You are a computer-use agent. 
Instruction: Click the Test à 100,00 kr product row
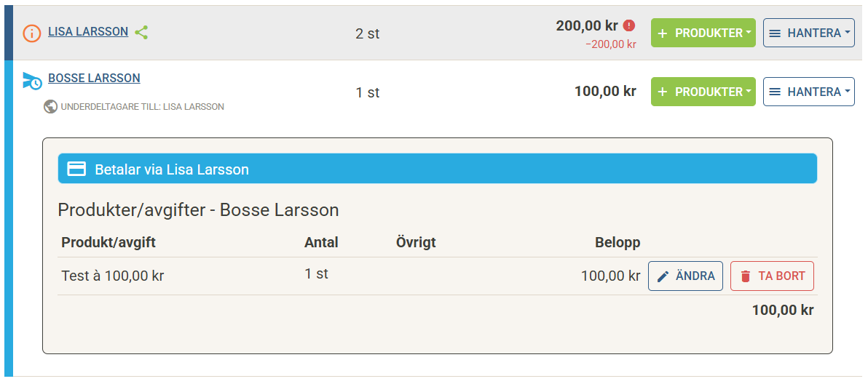(113, 276)
